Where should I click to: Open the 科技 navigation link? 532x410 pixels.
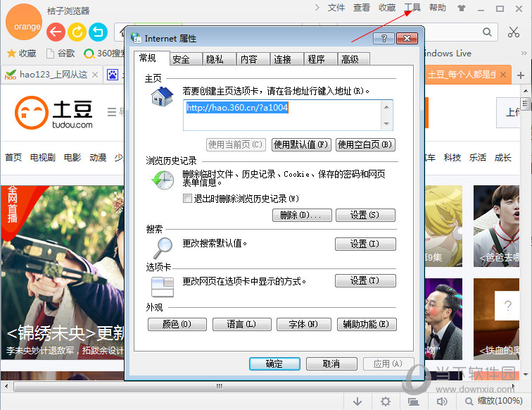pos(452,158)
